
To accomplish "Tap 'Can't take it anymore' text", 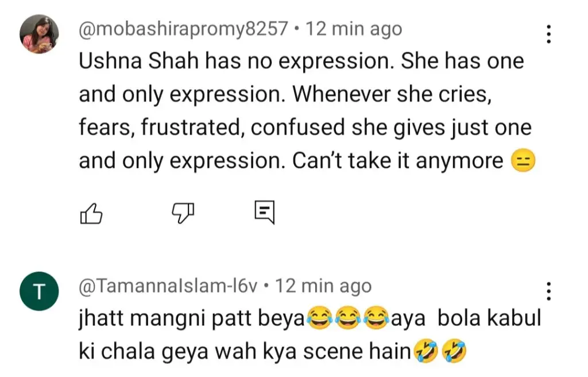I will [x=397, y=161].
